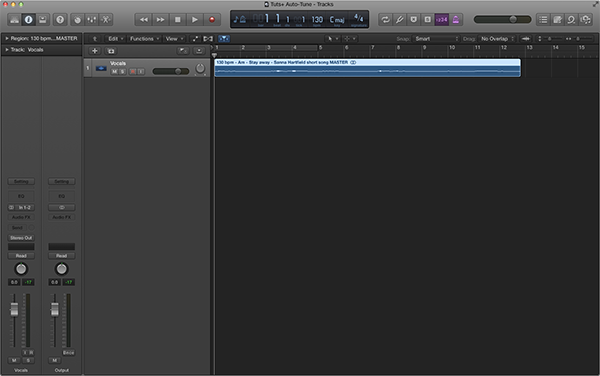Click the red Record button

(212, 20)
